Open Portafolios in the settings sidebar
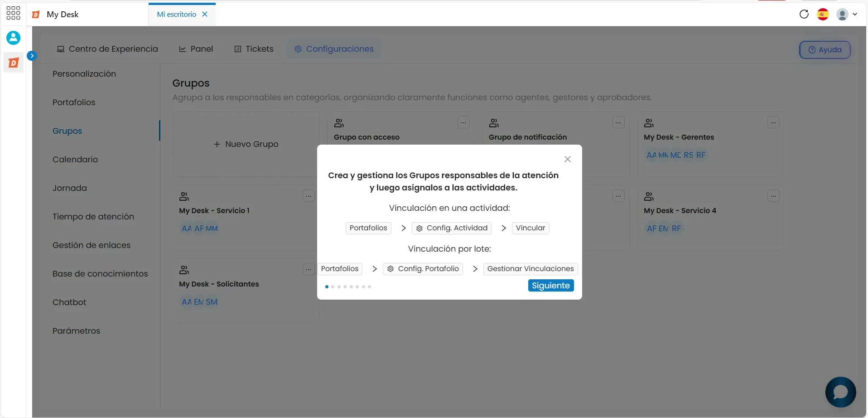868x418 pixels. [74, 102]
